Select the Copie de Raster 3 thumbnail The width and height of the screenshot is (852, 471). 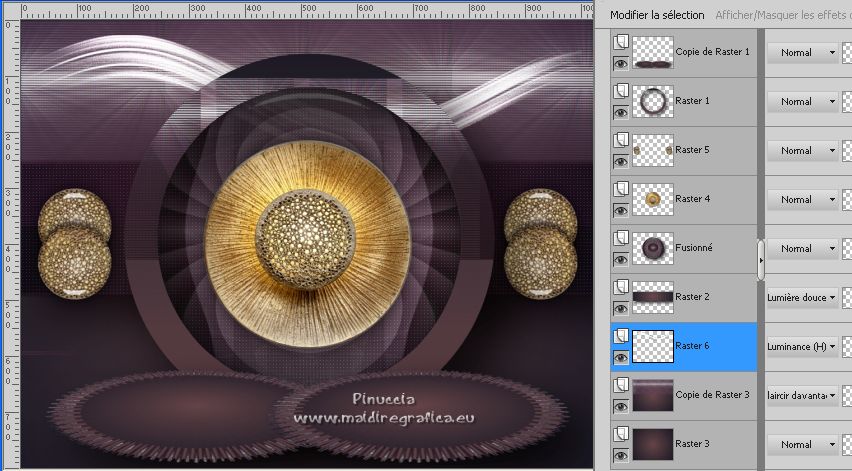pyautogui.click(x=652, y=395)
